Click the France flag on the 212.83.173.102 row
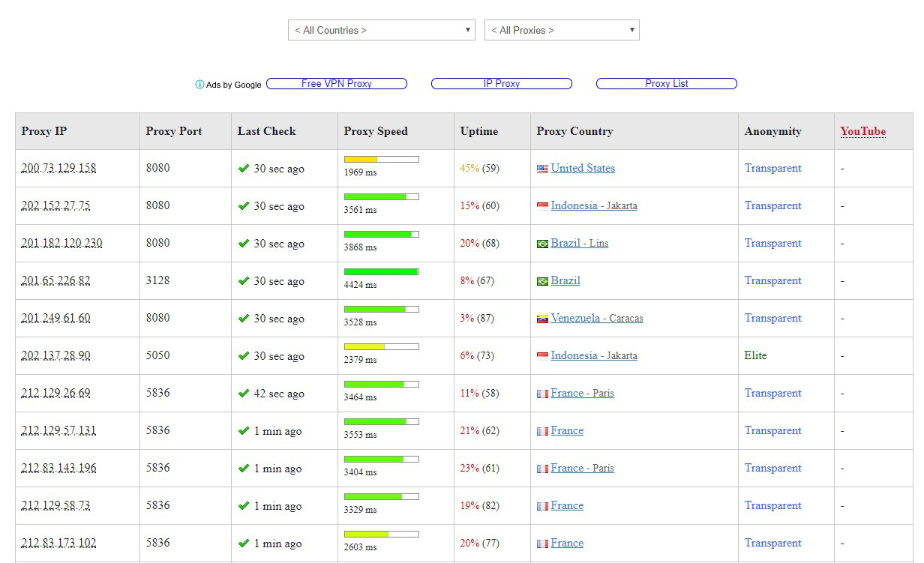The height and width of the screenshot is (563, 924). click(542, 543)
